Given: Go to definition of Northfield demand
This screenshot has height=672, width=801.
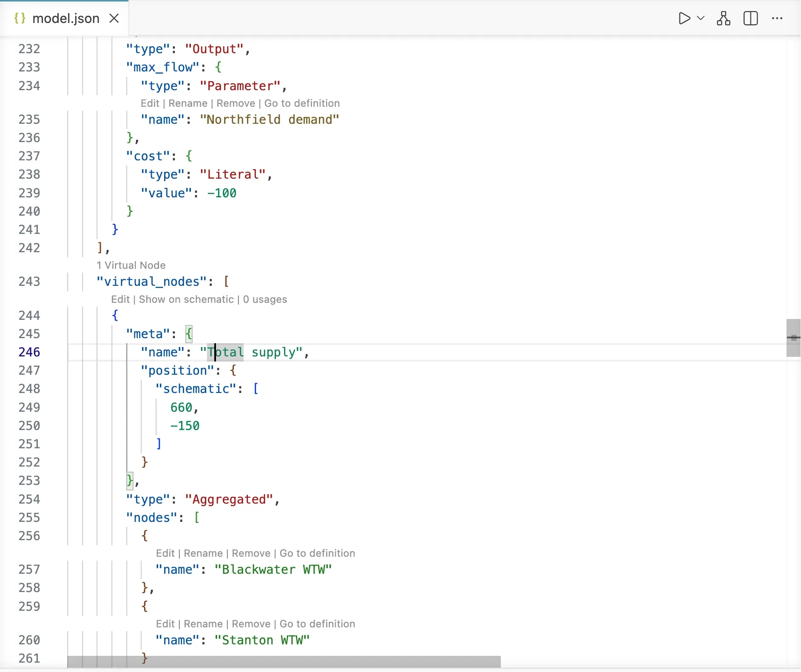Looking at the screenshot, I should (302, 103).
